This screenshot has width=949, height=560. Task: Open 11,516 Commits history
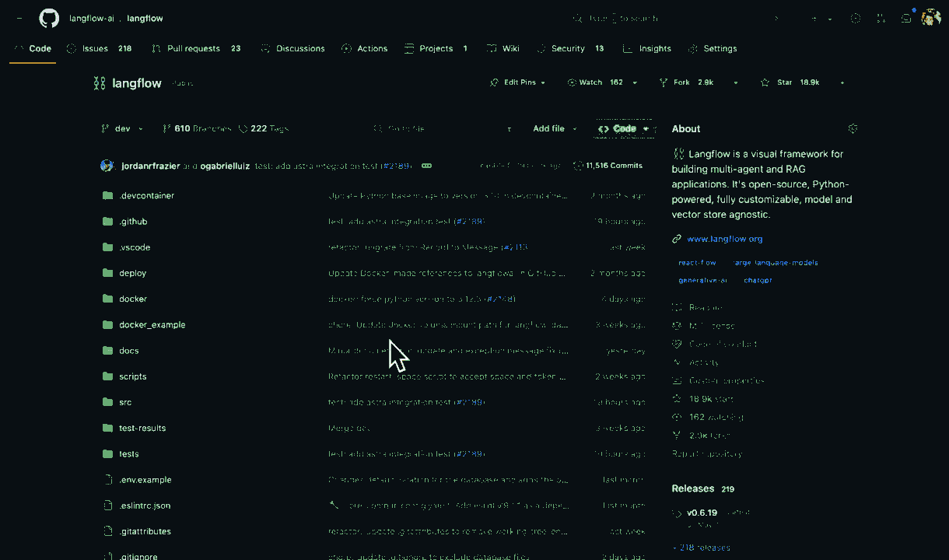click(x=608, y=166)
